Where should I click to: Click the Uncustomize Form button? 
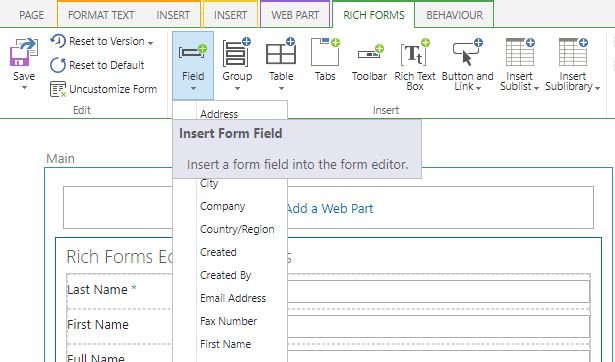click(104, 89)
